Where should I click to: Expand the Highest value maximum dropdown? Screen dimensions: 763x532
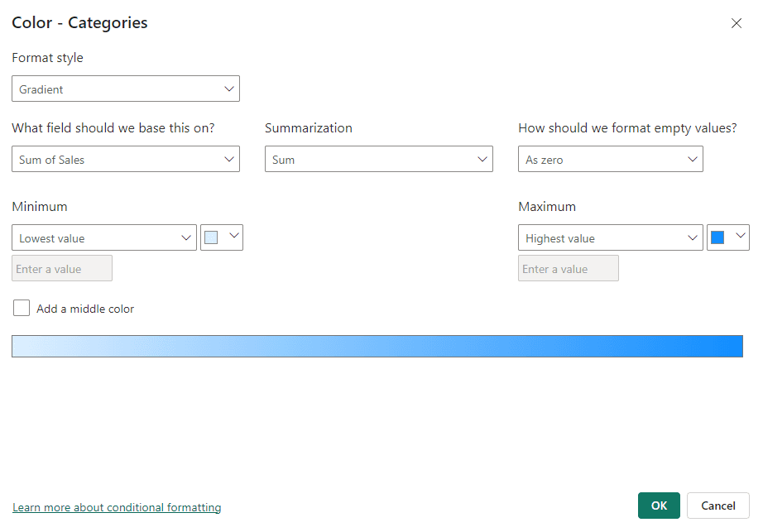pyautogui.click(x=610, y=237)
